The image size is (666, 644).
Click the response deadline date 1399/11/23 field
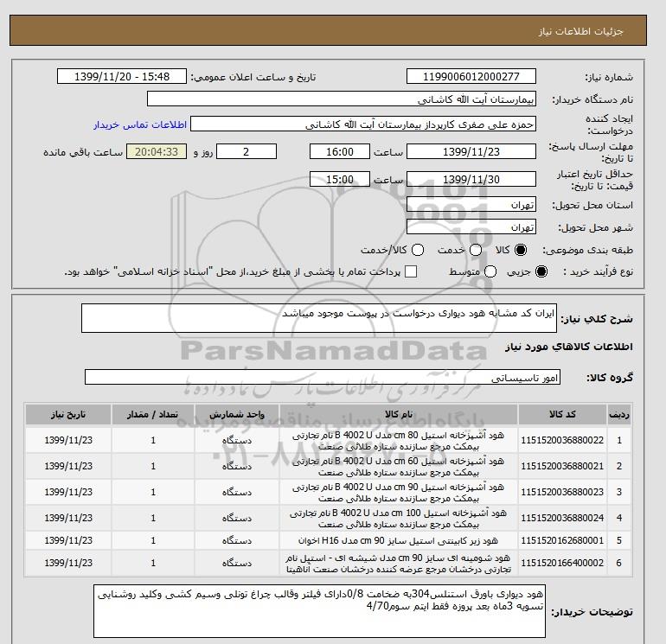[x=471, y=151]
